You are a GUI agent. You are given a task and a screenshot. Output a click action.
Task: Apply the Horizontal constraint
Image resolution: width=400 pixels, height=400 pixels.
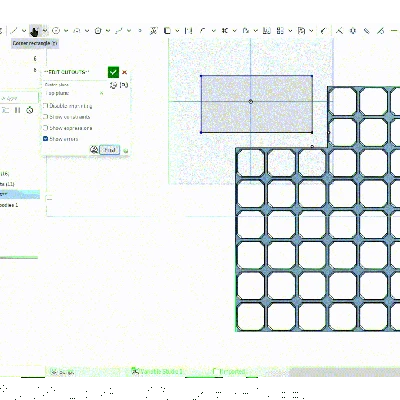(394, 31)
